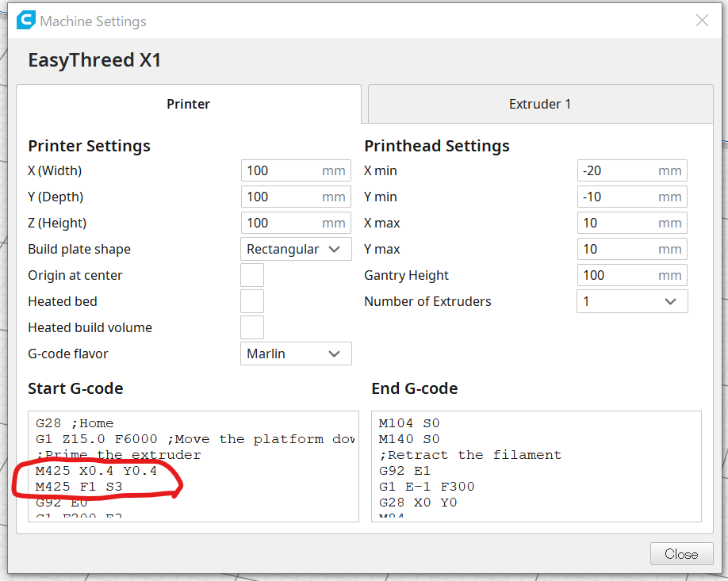Edit the Y max printhead field
The width and height of the screenshot is (728, 581).
click(x=632, y=249)
